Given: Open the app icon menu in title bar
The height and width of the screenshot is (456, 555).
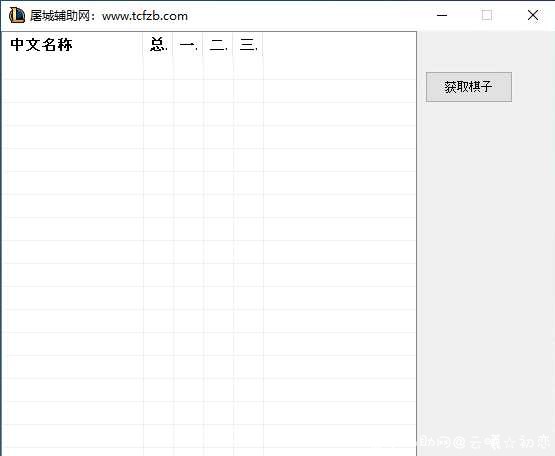Looking at the screenshot, I should click(17, 16).
